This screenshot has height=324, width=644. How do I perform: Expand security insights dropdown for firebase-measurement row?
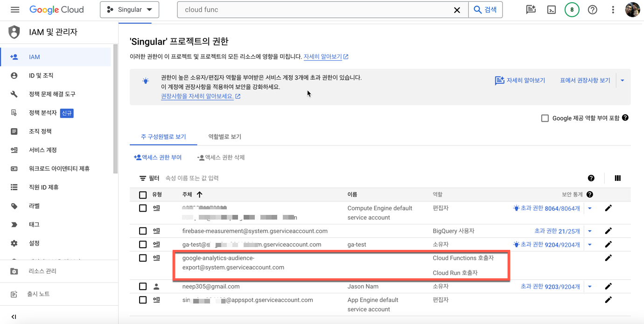coord(590,231)
